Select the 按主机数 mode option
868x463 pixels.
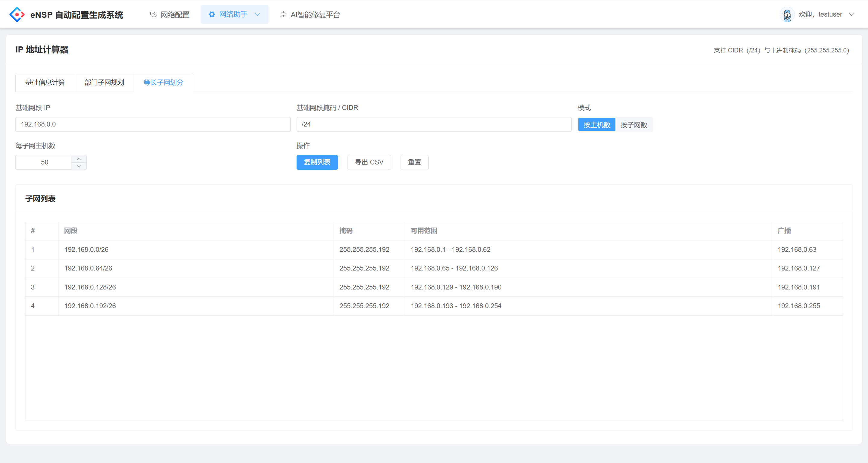pyautogui.click(x=596, y=125)
